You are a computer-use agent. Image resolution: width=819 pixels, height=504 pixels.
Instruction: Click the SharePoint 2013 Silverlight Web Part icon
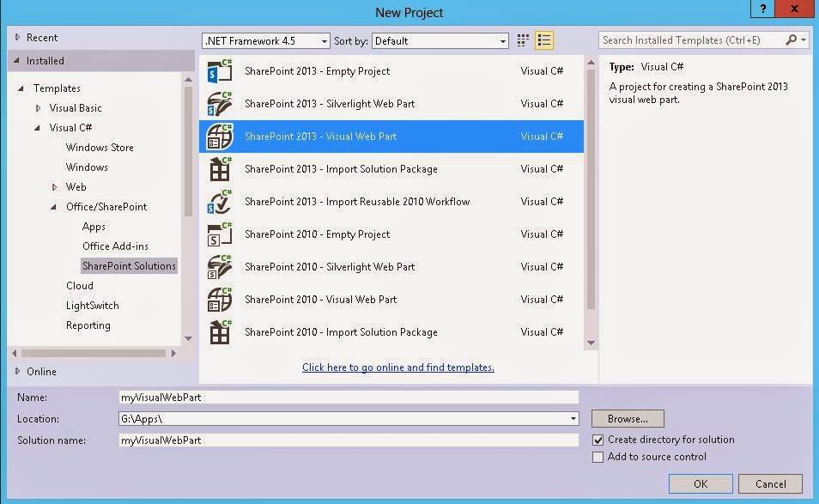coord(220,103)
